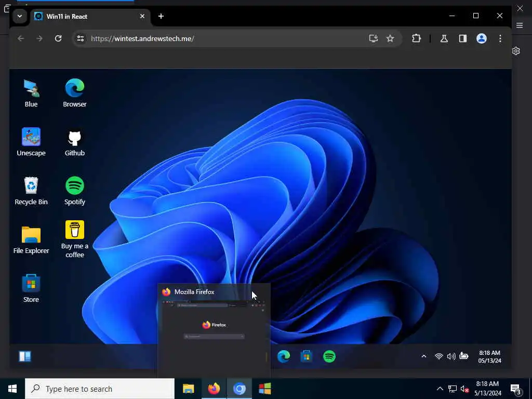Show hidden icons on host tray
Image resolution: width=532 pixels, height=399 pixels.
(x=440, y=389)
